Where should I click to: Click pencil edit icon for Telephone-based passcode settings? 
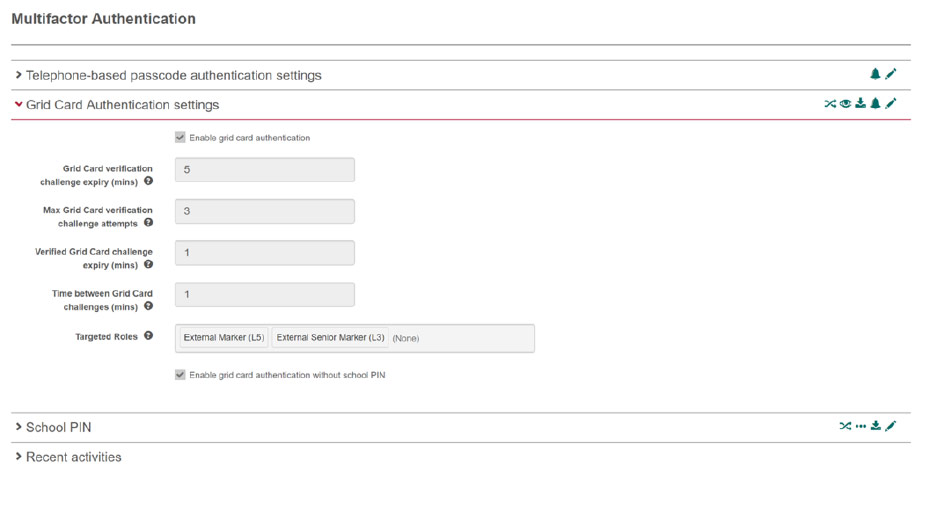click(890, 74)
